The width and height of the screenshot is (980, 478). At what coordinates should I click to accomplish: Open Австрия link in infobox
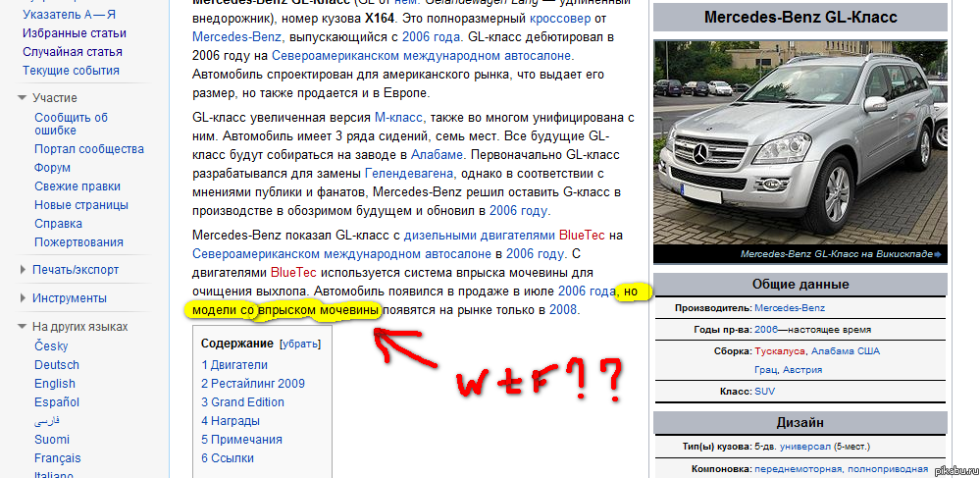click(x=802, y=370)
